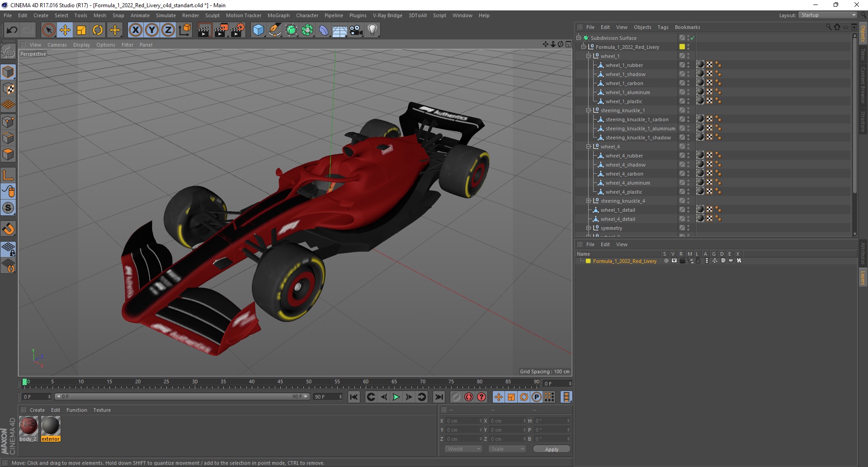
Task: Switch to Polygons mode
Action: pyautogui.click(x=8, y=154)
